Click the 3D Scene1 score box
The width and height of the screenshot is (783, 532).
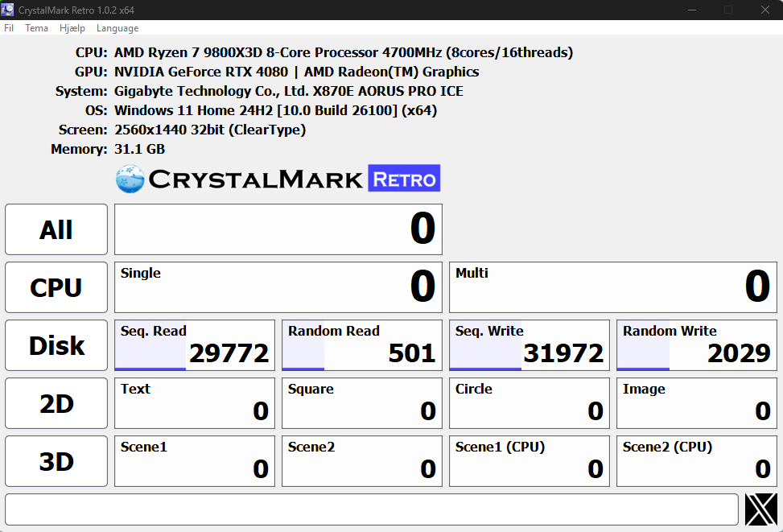pyautogui.click(x=195, y=461)
